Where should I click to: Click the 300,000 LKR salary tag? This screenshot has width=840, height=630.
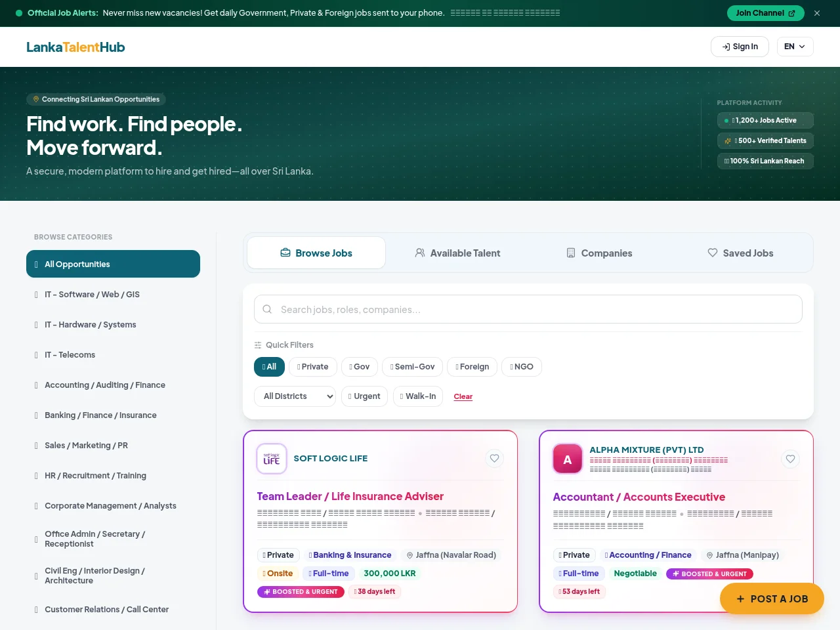click(390, 574)
